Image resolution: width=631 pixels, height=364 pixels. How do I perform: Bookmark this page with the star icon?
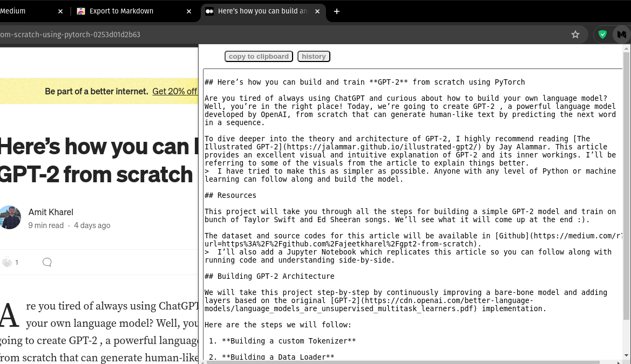coord(575,35)
